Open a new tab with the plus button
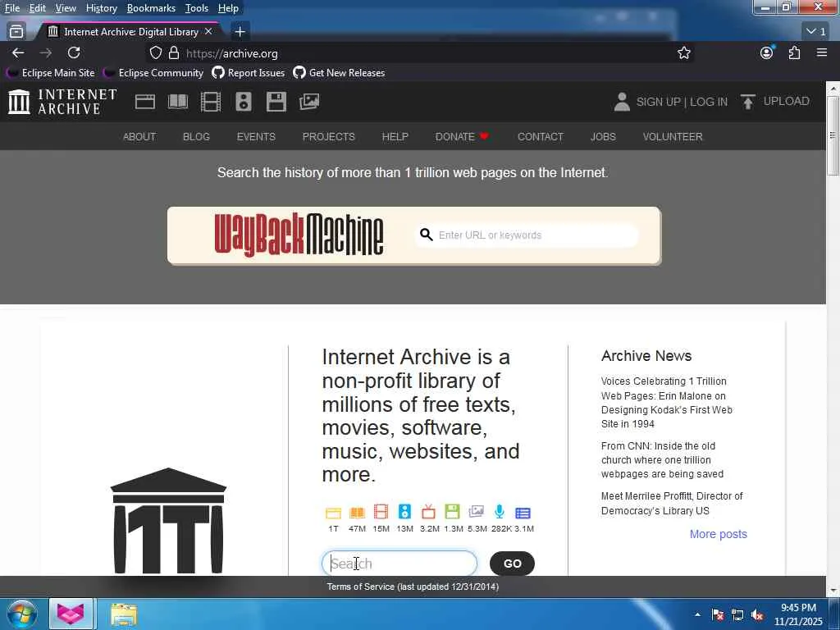 point(240,32)
